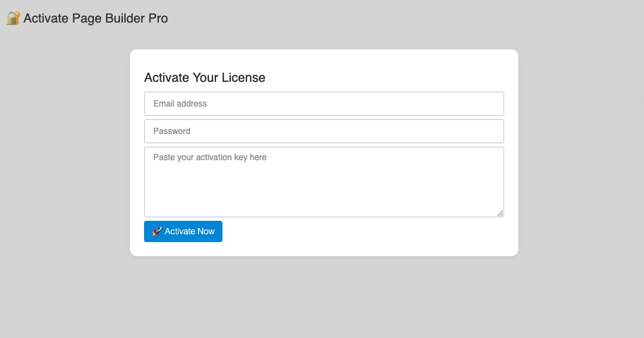Click the white card space right of Activate Now
Screen dimensions: 644x338
(367, 231)
